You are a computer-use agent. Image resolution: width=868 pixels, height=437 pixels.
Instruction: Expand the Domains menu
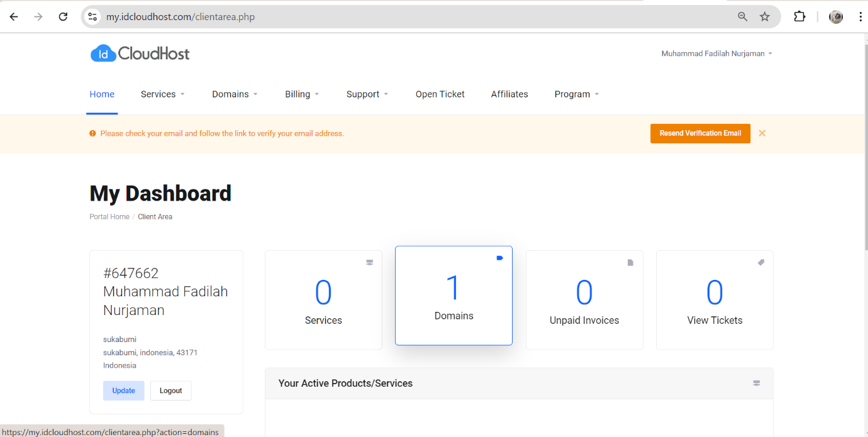tap(235, 94)
